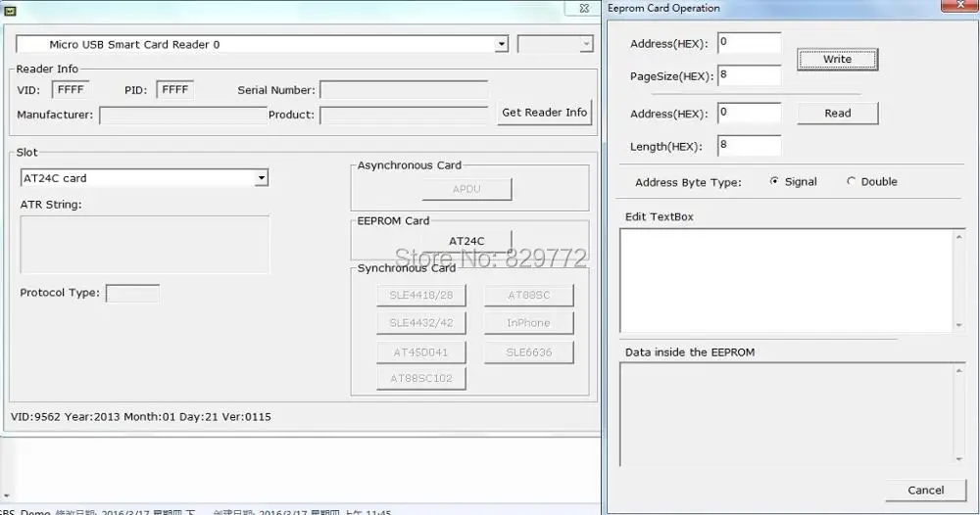Click the APDU button under Asynchronous Card
The height and width of the screenshot is (515, 980).
[x=466, y=189]
